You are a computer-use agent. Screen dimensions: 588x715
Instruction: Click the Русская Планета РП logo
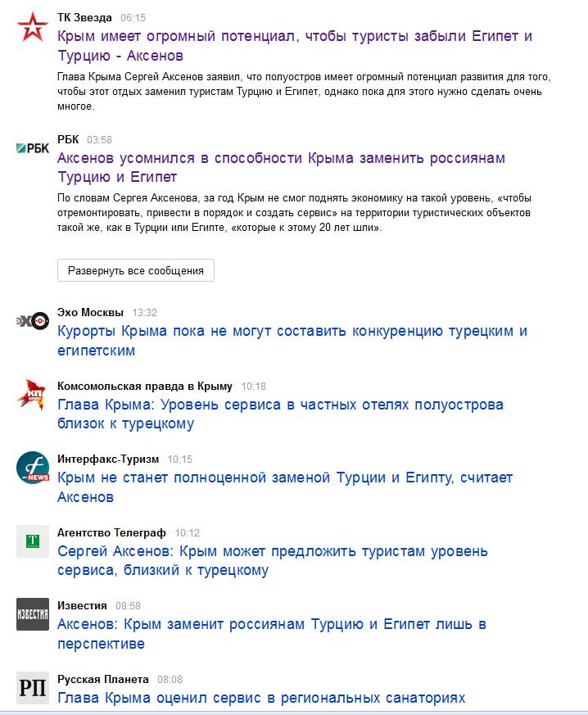pyautogui.click(x=33, y=688)
